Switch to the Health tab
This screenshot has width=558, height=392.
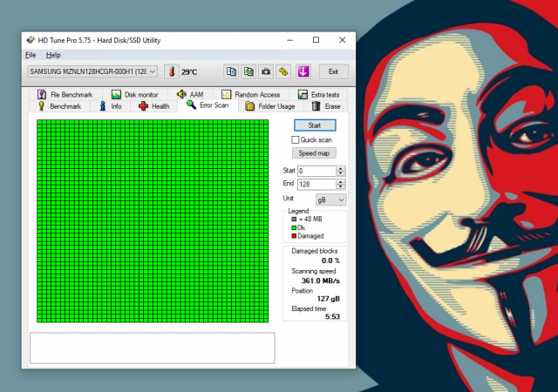pyautogui.click(x=153, y=106)
